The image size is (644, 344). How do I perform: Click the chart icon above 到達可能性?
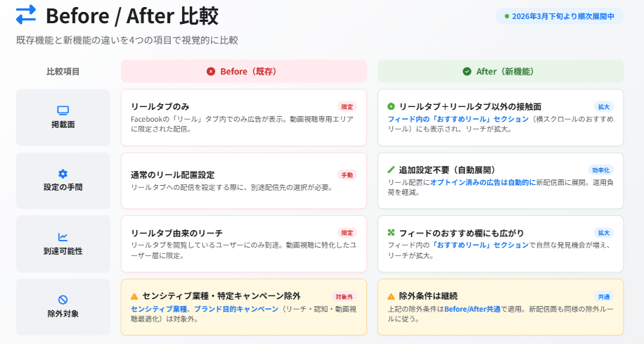click(63, 237)
